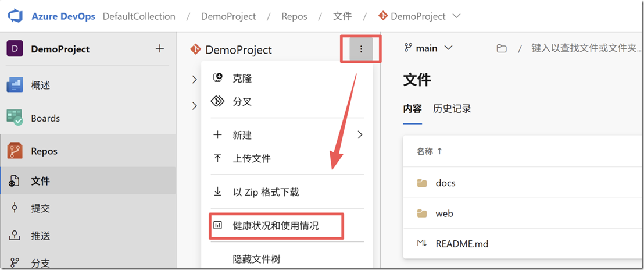Click the web folder icon
This screenshot has width=644, height=270.
[422, 214]
